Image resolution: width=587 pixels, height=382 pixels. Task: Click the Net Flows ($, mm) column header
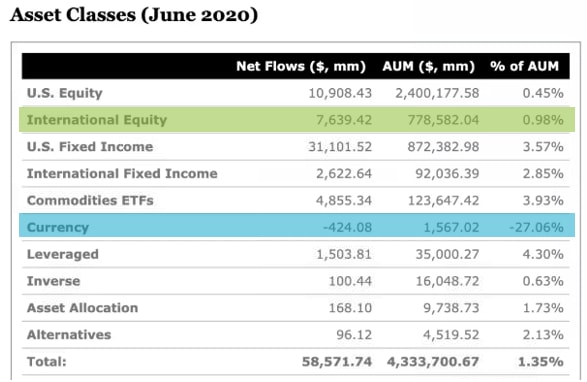[301, 66]
